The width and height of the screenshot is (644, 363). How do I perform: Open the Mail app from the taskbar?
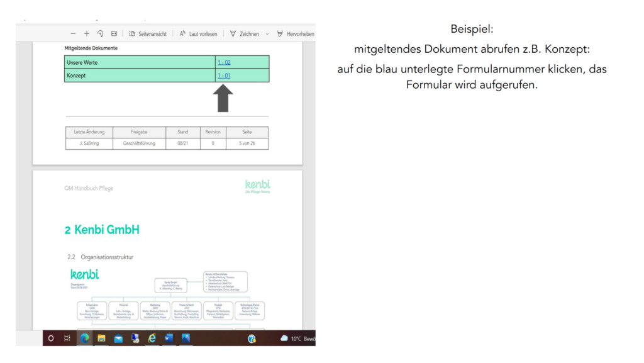point(118,338)
